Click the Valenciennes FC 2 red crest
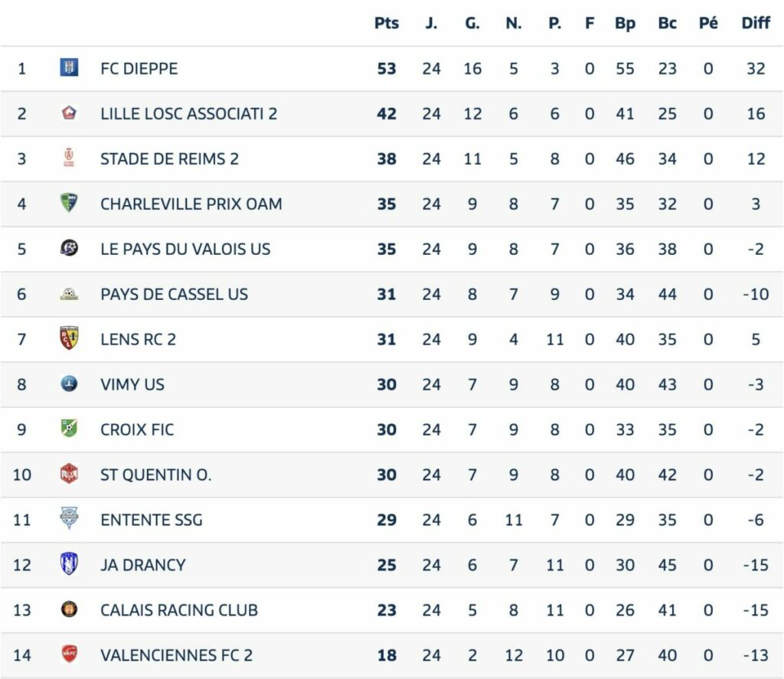Viewport: 784px width, 679px height. point(69,654)
